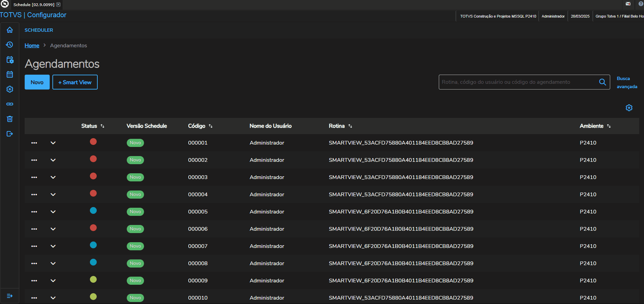Open the sidebar gear settings icon
644x304 pixels.
click(10, 89)
